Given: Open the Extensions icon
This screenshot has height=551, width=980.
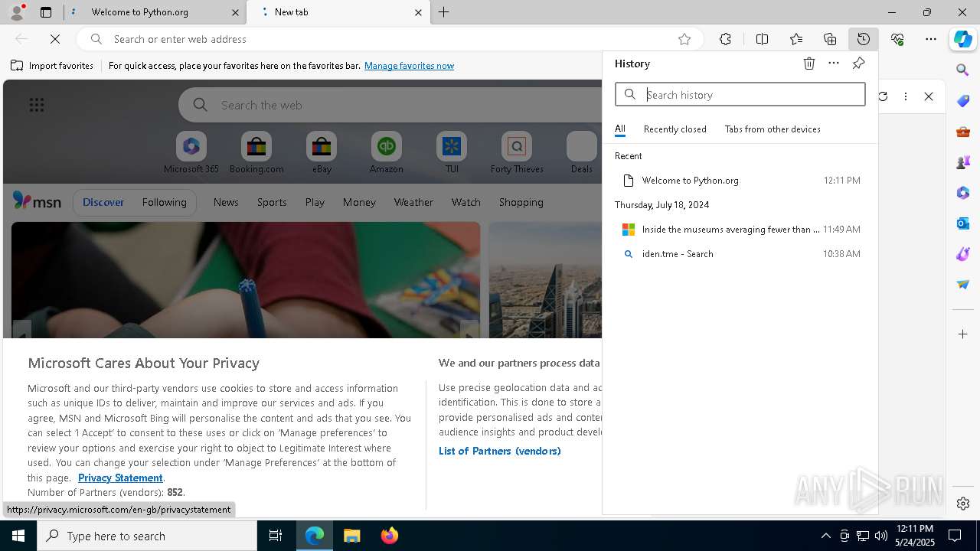Looking at the screenshot, I should pos(725,39).
